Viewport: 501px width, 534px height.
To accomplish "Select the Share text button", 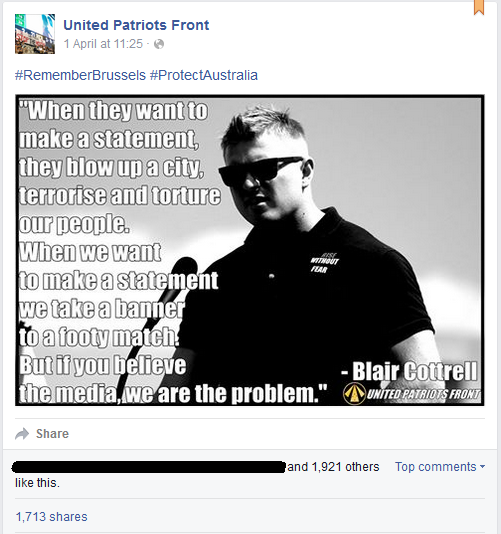I will tap(52, 434).
